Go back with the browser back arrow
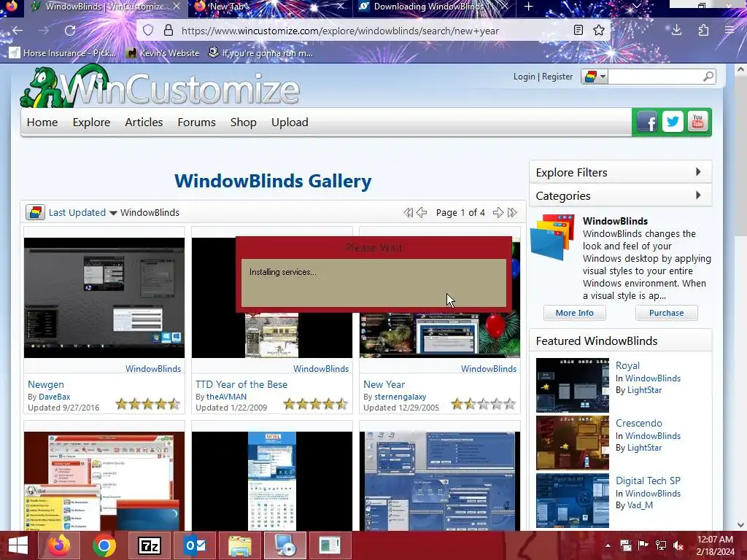The image size is (747, 560). (x=18, y=31)
